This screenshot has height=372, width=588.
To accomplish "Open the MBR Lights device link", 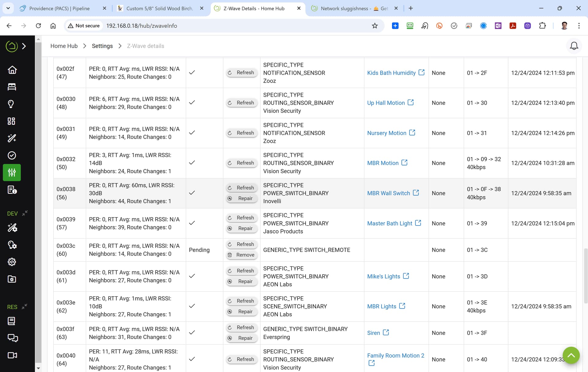I will pyautogui.click(x=382, y=306).
